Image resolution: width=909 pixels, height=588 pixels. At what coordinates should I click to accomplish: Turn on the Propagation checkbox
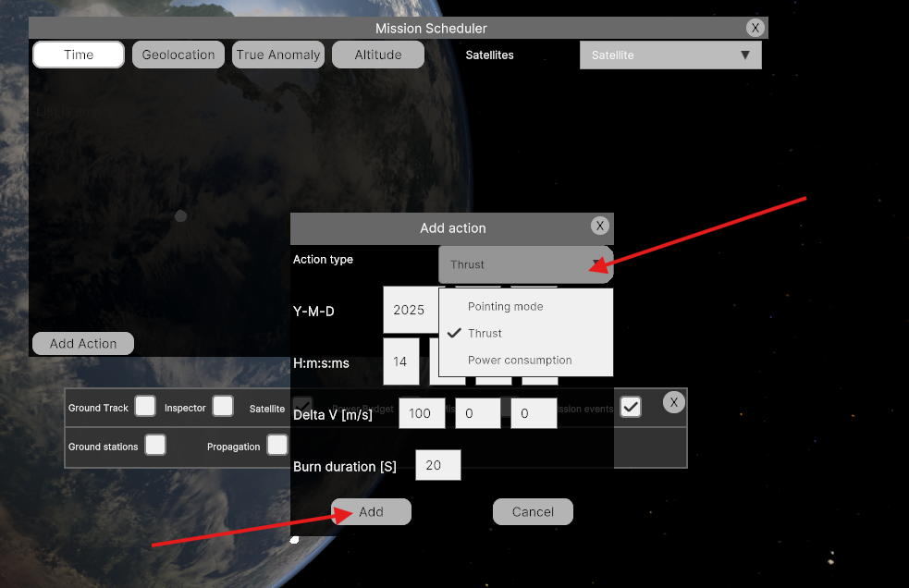click(276, 446)
